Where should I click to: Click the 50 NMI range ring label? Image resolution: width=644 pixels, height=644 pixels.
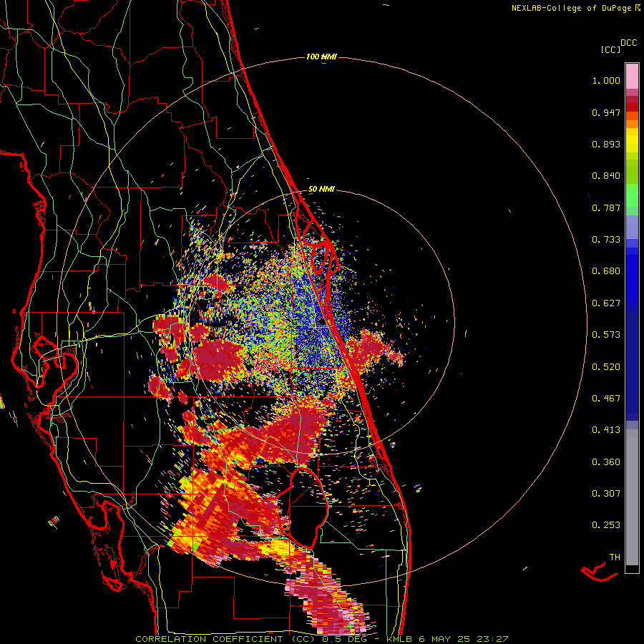tap(321, 190)
